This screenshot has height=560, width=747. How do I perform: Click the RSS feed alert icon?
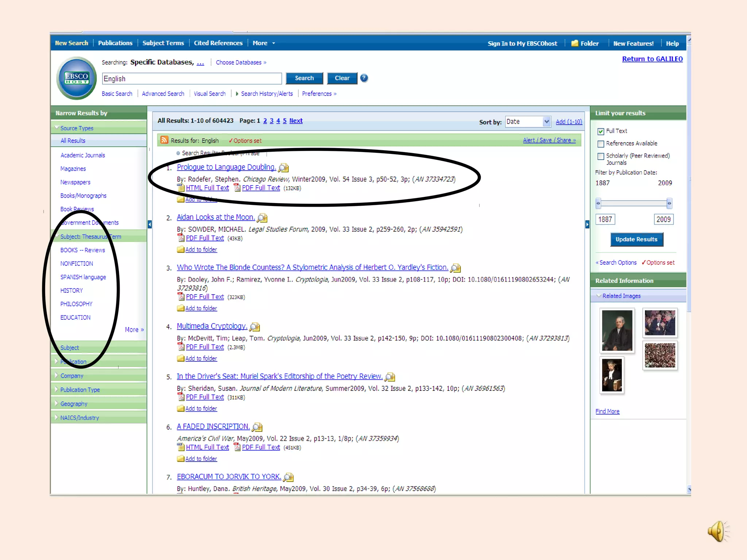(165, 140)
